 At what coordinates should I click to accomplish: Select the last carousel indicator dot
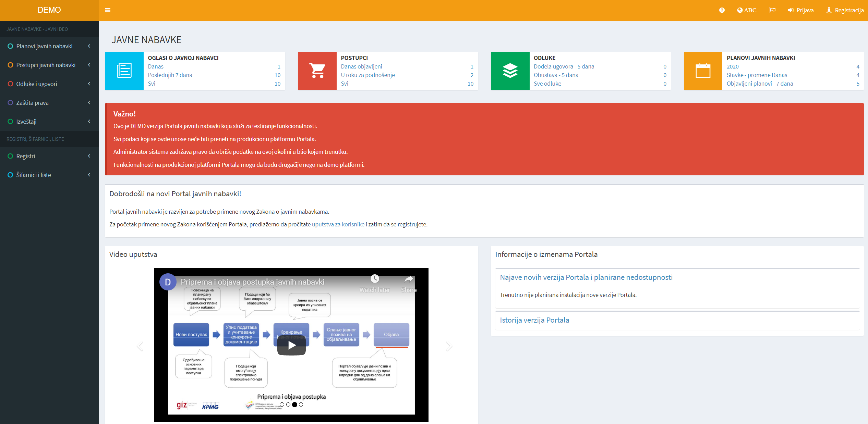point(301,404)
